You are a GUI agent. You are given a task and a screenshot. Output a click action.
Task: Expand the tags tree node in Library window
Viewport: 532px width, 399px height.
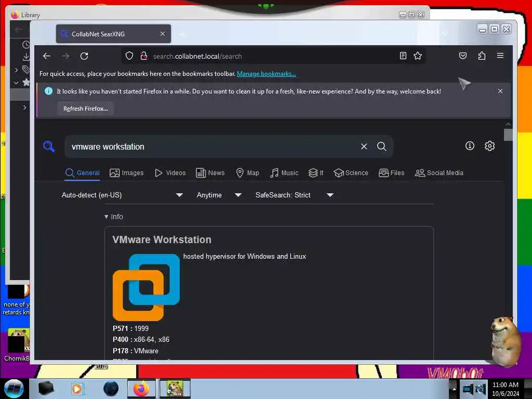(x=16, y=70)
